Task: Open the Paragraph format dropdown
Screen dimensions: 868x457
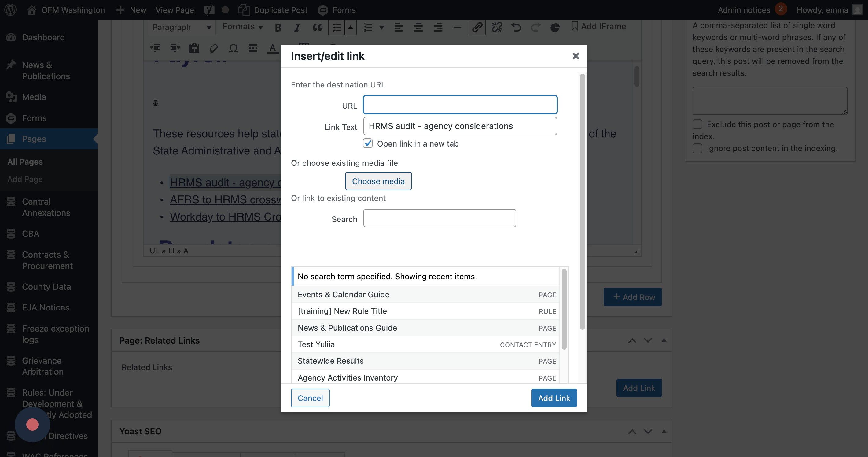Action: [x=181, y=27]
